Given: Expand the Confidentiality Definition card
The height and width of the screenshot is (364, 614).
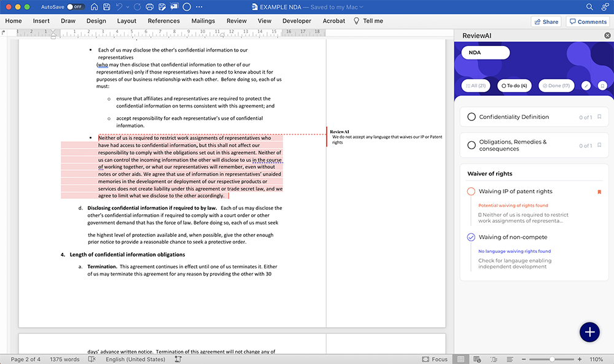Looking at the screenshot, I should (534, 117).
